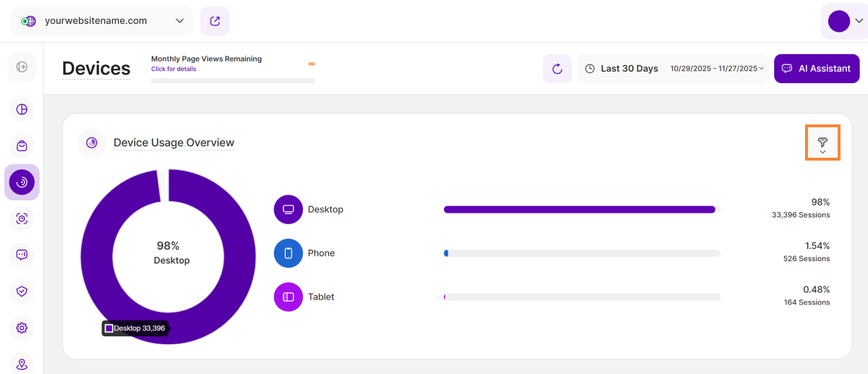The image size is (868, 374).
Task: Open the map pin location icon
Action: click(x=22, y=364)
